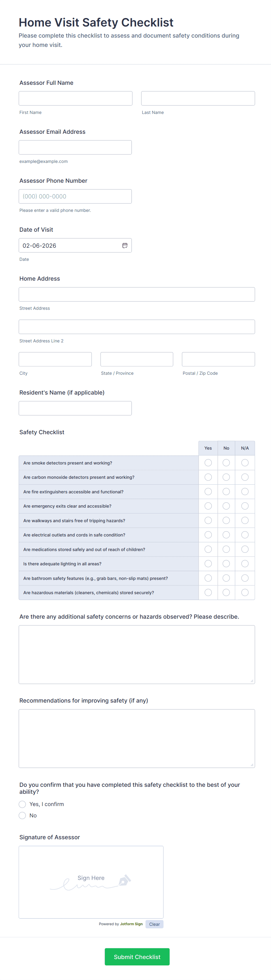Select 'No' for confirmation question
Viewport: 271px width, 980px height.
(x=22, y=815)
